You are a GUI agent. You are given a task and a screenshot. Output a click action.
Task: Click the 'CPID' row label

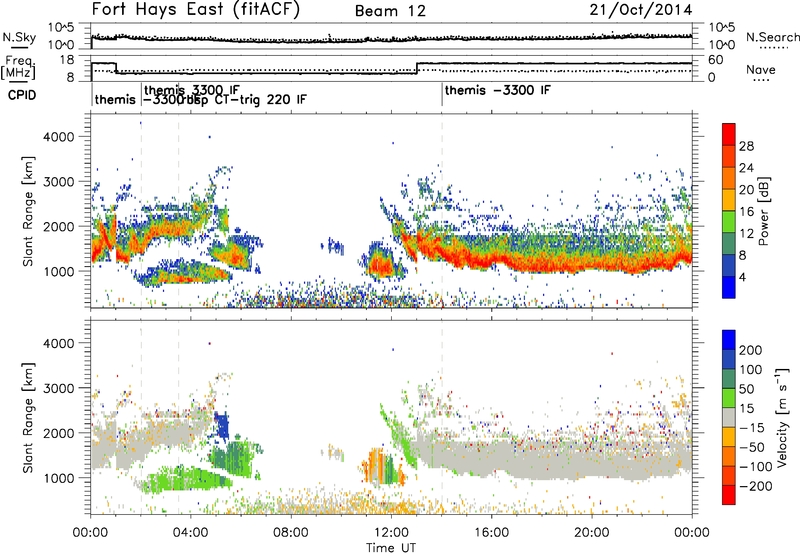click(22, 95)
